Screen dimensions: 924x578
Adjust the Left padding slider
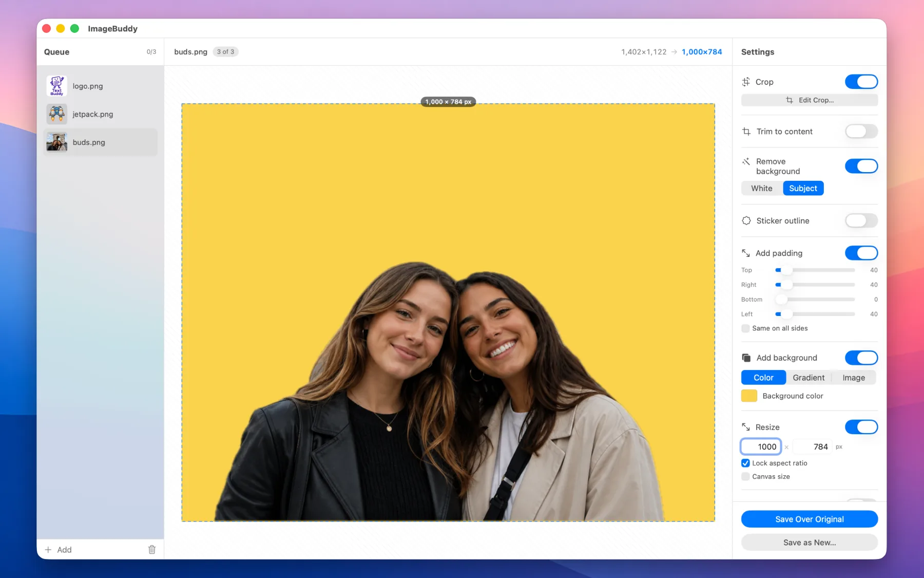815,314
